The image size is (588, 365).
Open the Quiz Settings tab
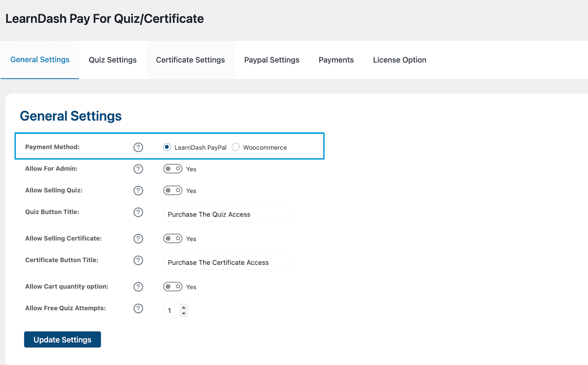(x=113, y=60)
